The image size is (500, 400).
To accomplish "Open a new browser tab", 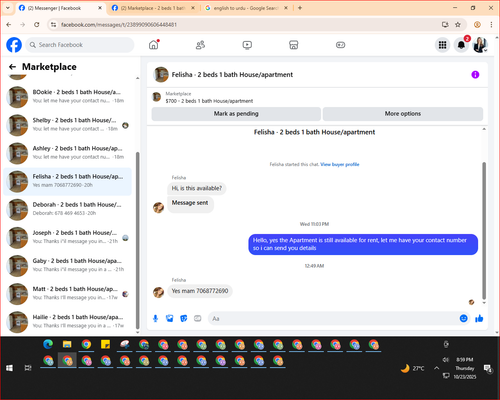I will pos(300,8).
